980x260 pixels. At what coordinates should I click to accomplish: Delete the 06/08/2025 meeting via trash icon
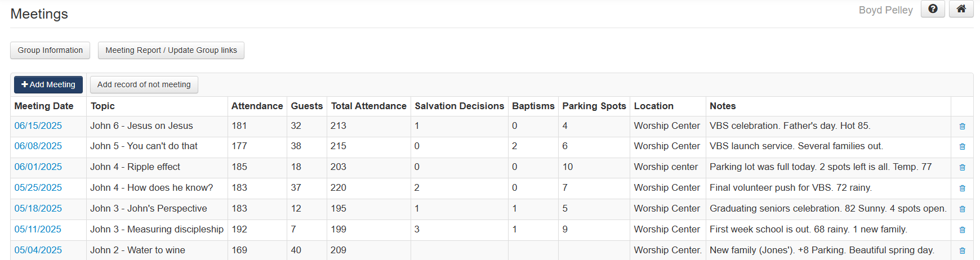[x=962, y=146]
